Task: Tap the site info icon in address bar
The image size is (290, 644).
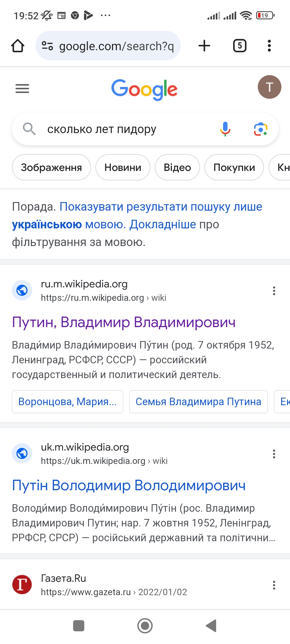Action: coord(47,46)
